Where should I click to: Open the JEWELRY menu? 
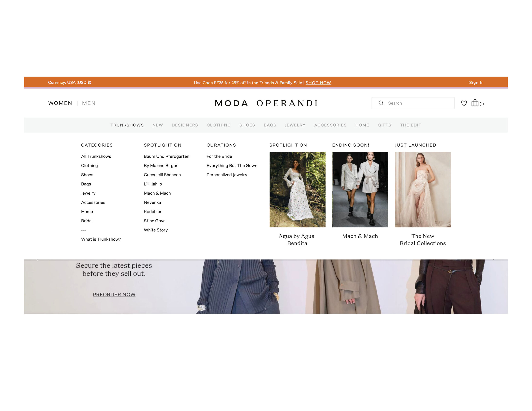click(x=295, y=125)
